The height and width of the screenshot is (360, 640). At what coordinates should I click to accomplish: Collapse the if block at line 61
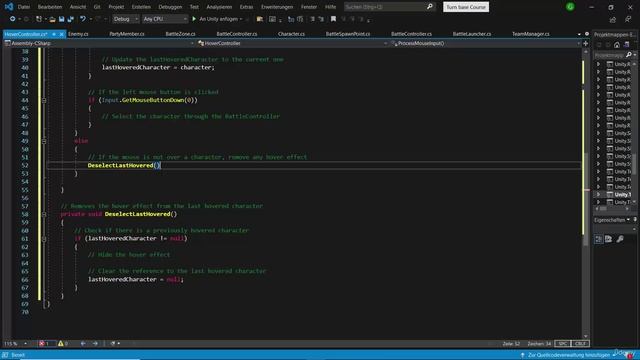pyautogui.click(x=44, y=238)
